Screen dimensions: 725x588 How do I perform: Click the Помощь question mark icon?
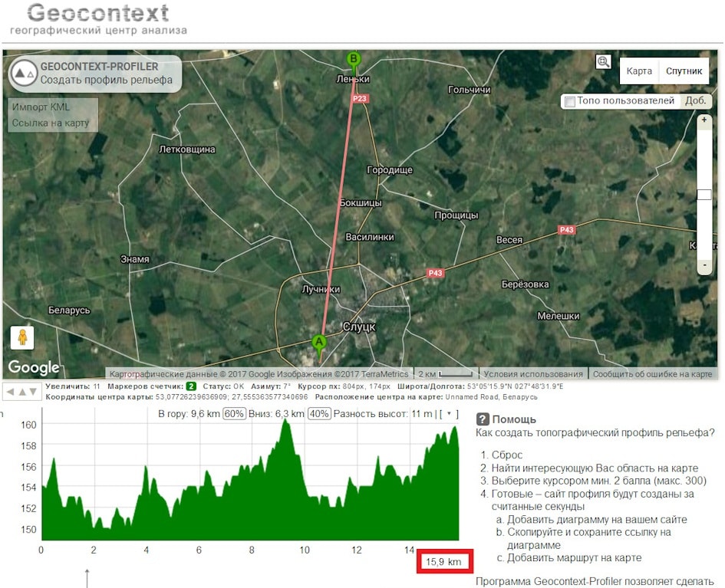pyautogui.click(x=483, y=419)
